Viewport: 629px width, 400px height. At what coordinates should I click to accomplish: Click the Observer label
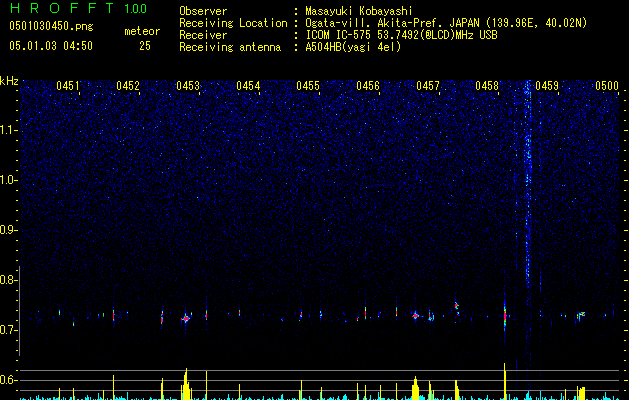point(203,11)
